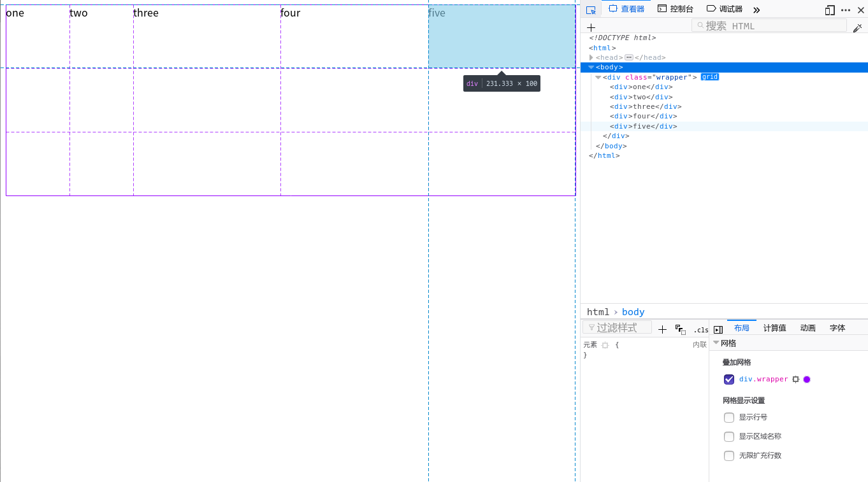Open the purple grid overlay color swatch
The image size is (868, 482).
(807, 379)
